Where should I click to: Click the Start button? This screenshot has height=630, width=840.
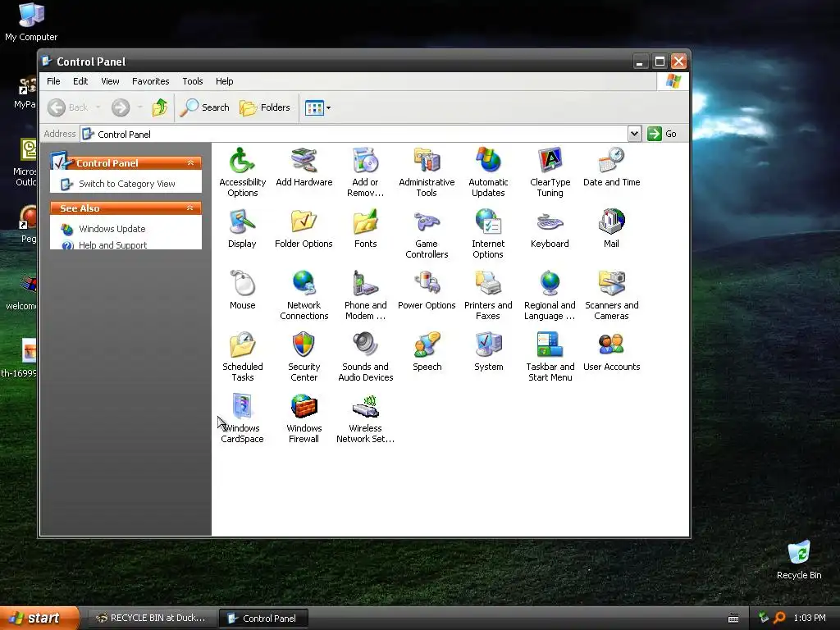tap(39, 619)
